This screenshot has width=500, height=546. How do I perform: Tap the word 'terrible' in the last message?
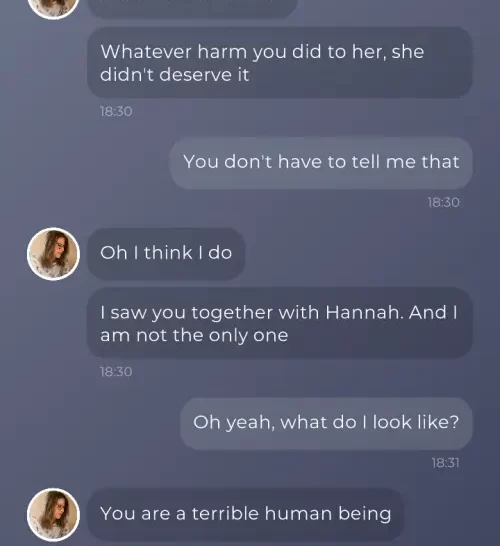(225, 514)
